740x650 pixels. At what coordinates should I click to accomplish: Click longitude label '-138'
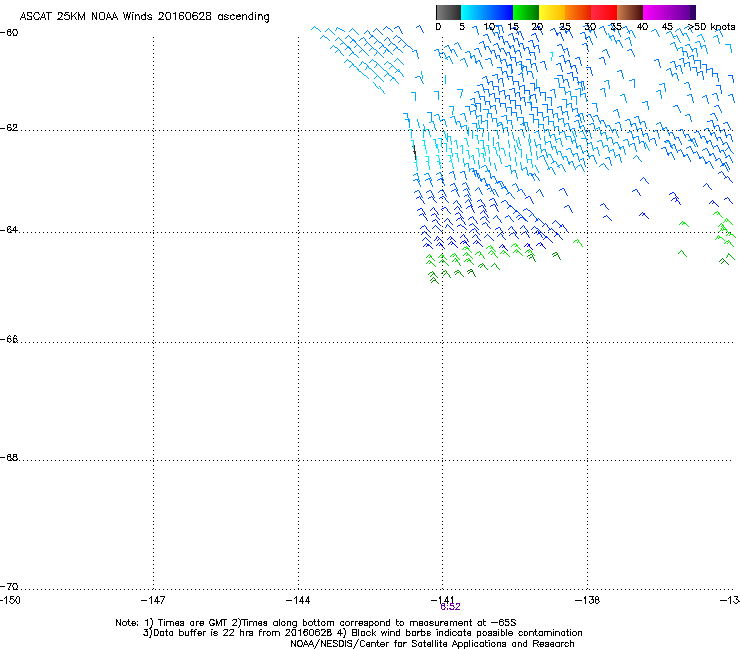click(x=588, y=600)
